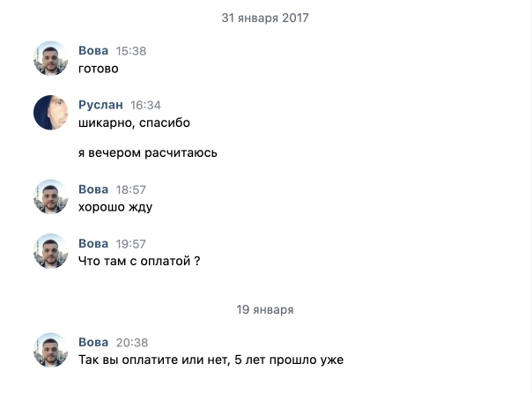Select the "шикарно, спасибо" message
This screenshot has height=393, width=532.
[134, 122]
